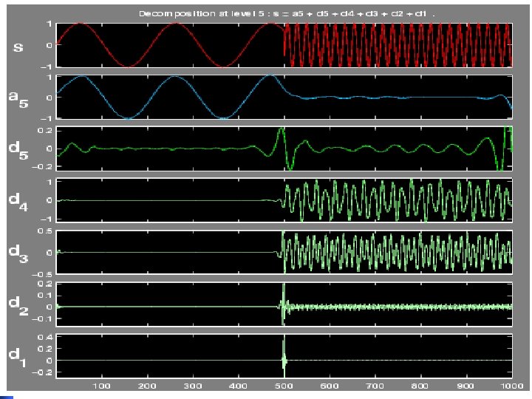532x399 pixels.
Task: Click x-axis tick label '400'
Action: pos(238,386)
